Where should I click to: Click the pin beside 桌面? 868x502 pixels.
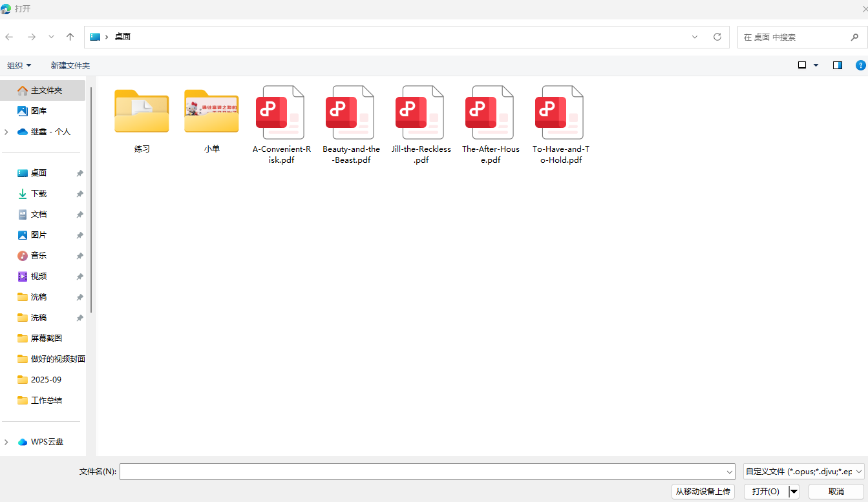79,173
